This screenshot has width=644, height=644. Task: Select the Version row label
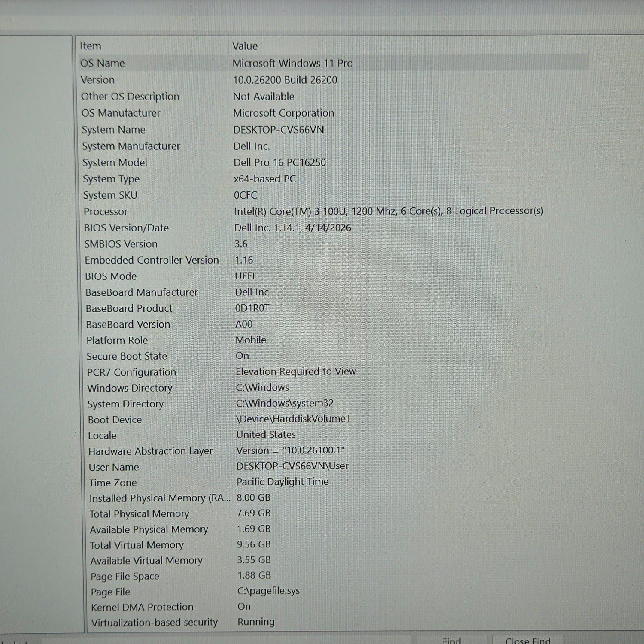pyautogui.click(x=98, y=80)
